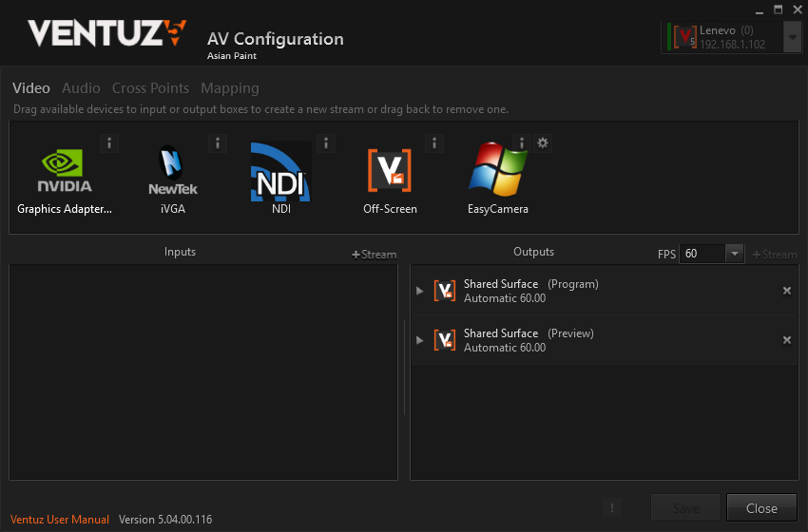
Task: Click the Close button
Action: [x=761, y=508]
